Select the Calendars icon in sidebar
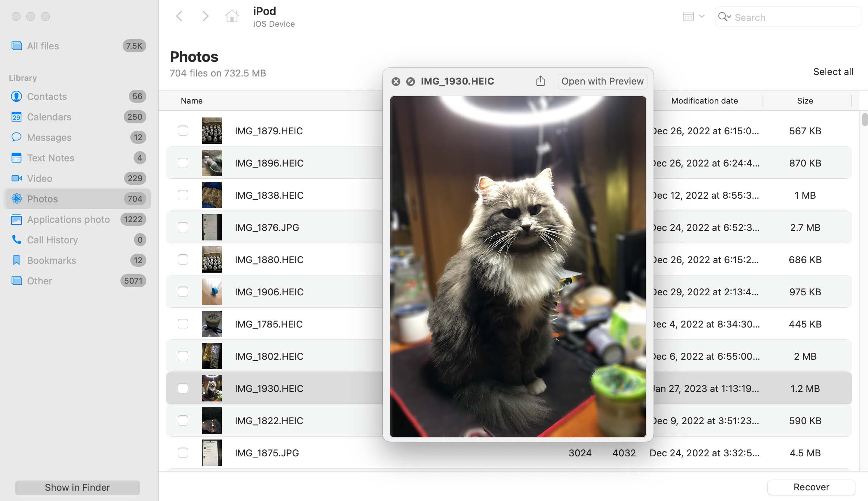868x501 pixels. [16, 117]
